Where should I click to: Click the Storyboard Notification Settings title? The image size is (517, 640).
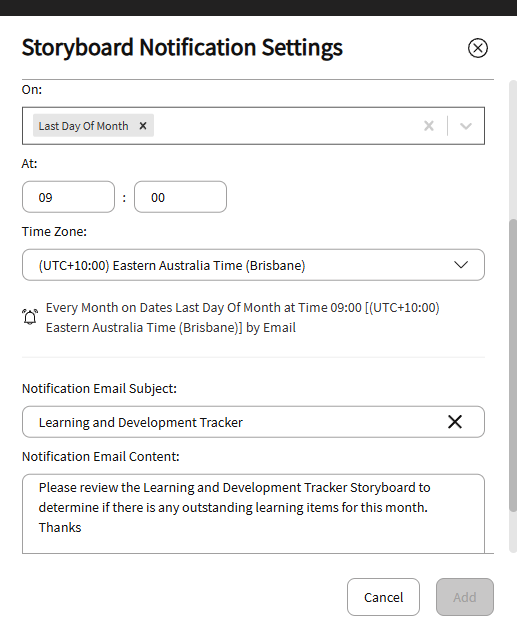182,47
